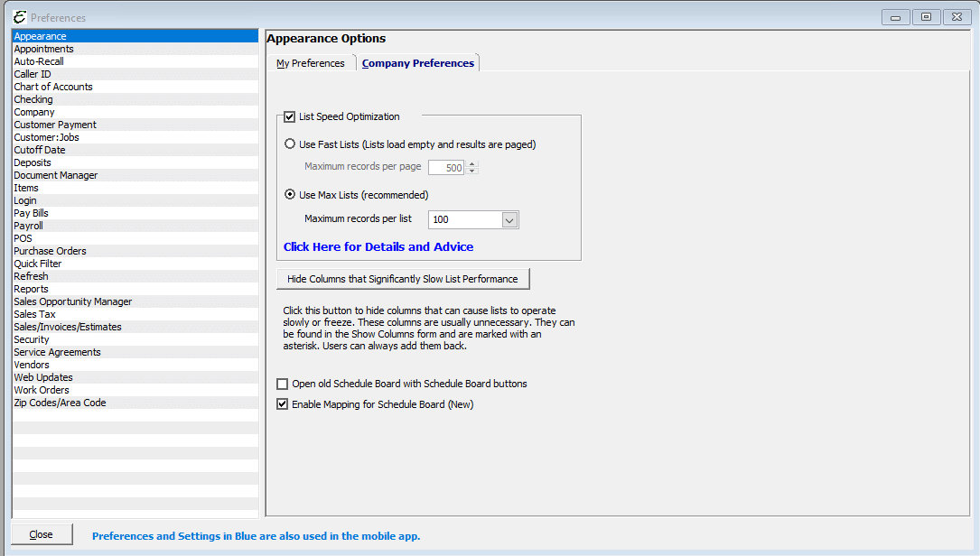
Task: Select Use Fast Lists radio button
Action: (290, 144)
